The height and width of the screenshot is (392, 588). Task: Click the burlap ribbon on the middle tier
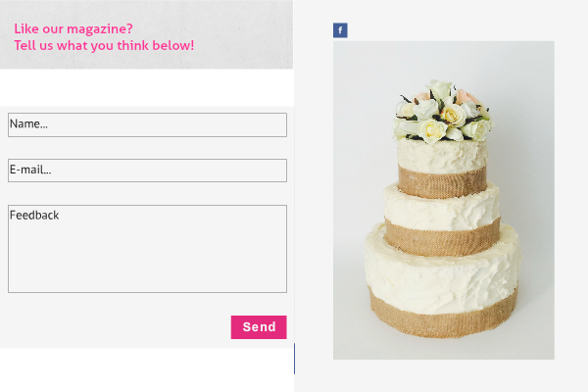click(x=442, y=239)
